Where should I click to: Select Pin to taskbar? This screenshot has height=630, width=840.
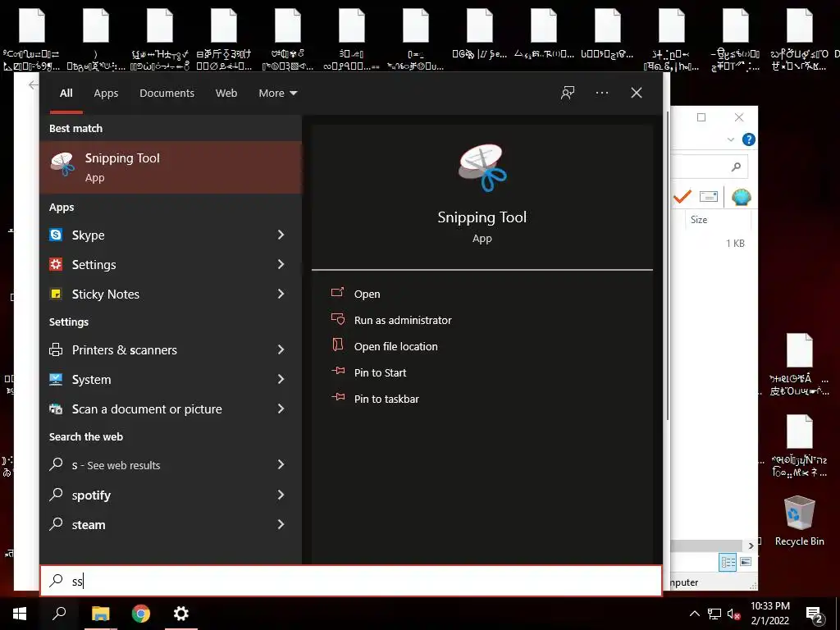point(386,399)
